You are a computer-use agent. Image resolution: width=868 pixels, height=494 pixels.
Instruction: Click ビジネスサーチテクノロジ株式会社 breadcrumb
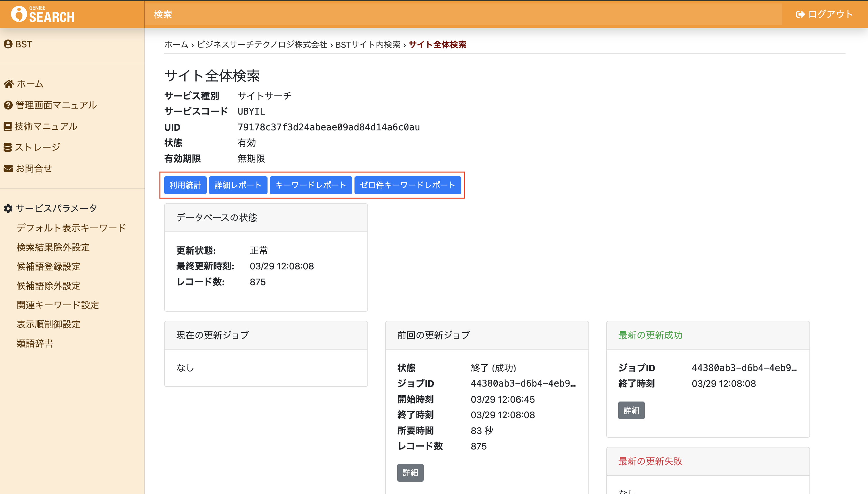point(262,45)
